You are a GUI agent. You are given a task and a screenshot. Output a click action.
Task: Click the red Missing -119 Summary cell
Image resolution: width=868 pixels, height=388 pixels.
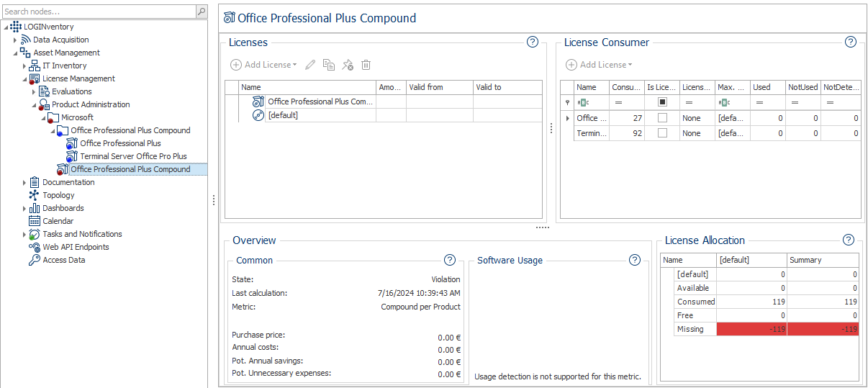coord(823,329)
